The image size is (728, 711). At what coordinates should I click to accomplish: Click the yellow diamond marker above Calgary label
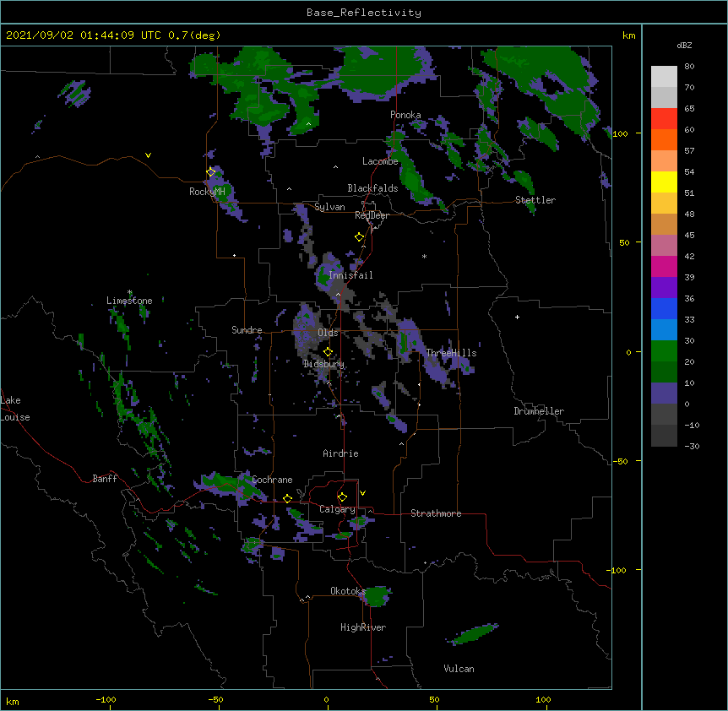coord(342,497)
